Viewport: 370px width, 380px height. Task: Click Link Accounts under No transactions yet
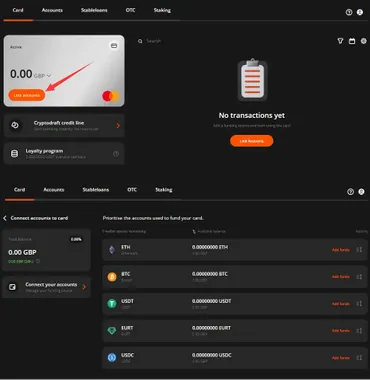click(252, 141)
